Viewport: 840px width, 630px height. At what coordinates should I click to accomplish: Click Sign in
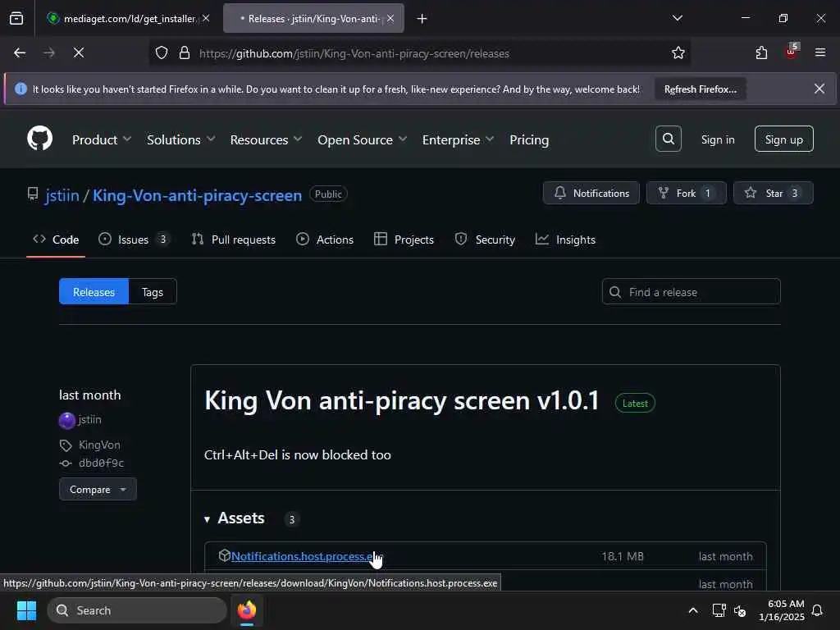(x=717, y=139)
